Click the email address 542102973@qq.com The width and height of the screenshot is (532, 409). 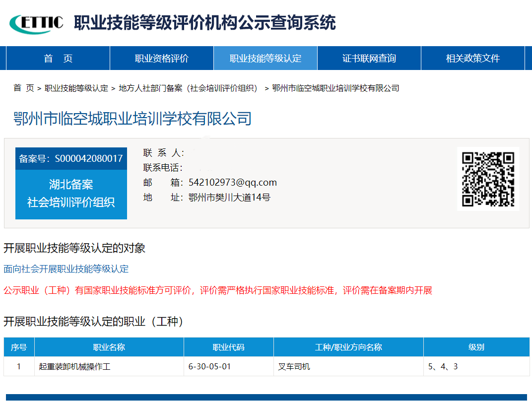pyautogui.click(x=232, y=183)
